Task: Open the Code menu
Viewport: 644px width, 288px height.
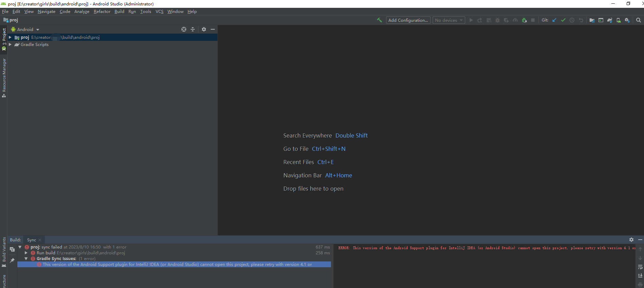Action: pyautogui.click(x=65, y=12)
